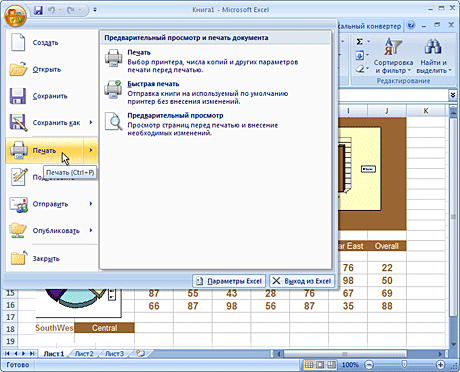Expand the formula bar chevron
The image size is (460, 372).
click(453, 95)
